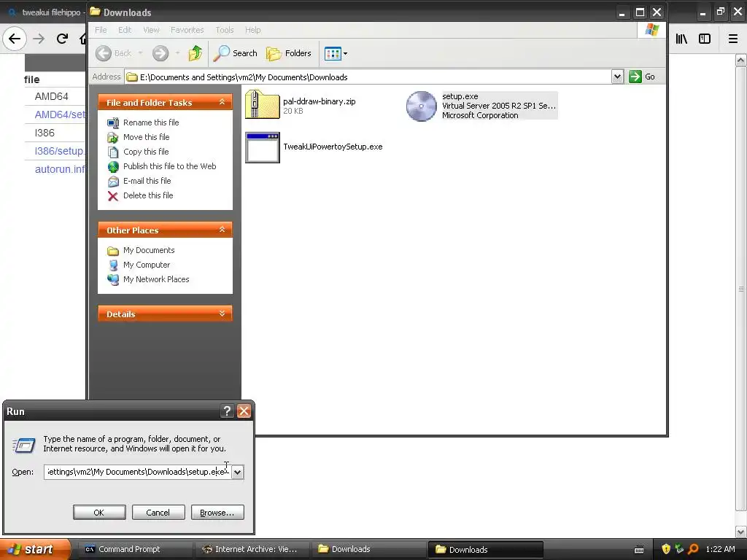
Task: Click browser forward arrow button
Action: click(x=39, y=39)
